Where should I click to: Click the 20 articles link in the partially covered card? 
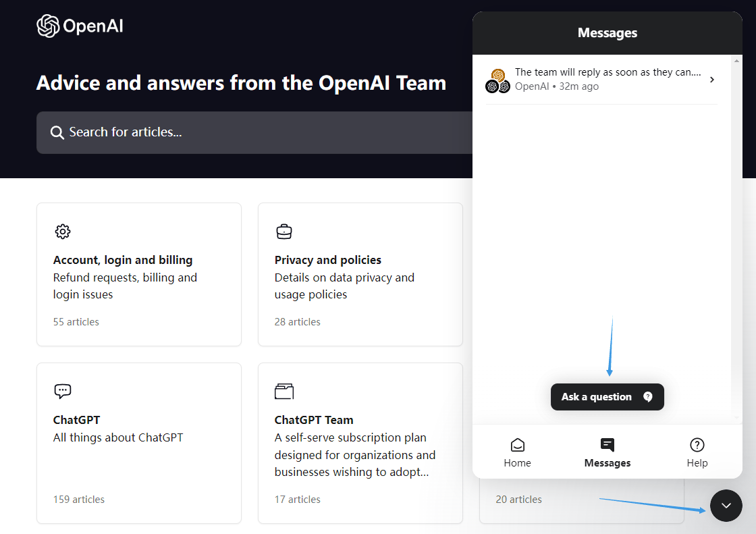coord(518,499)
